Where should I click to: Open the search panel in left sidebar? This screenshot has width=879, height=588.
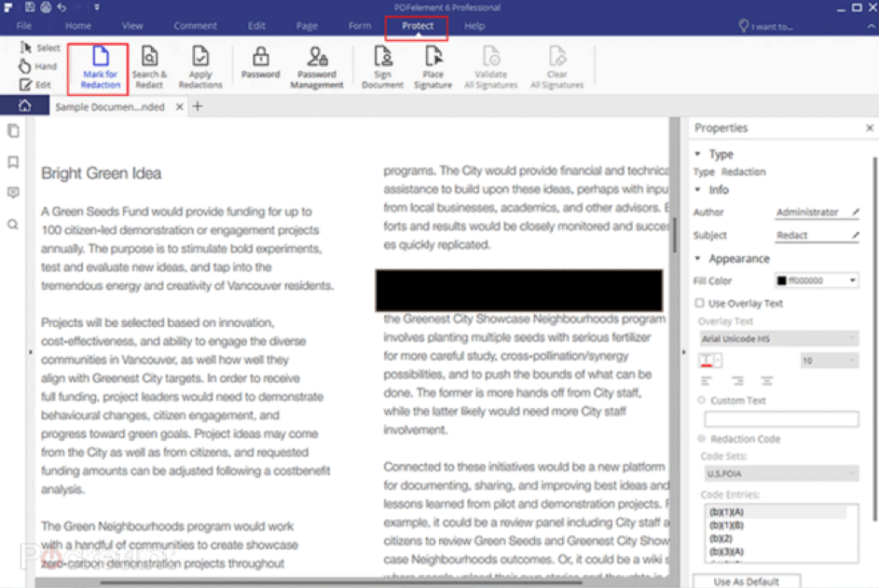(13, 225)
